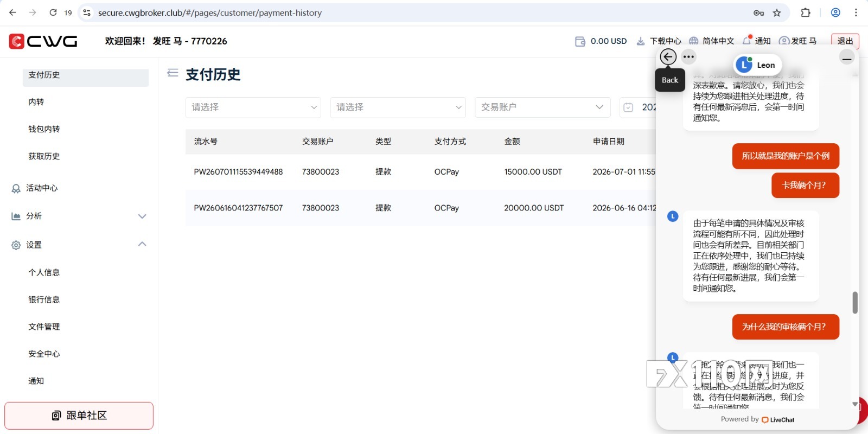868x434 pixels.
Task: Open browser profile avatar icon
Action: (x=835, y=12)
